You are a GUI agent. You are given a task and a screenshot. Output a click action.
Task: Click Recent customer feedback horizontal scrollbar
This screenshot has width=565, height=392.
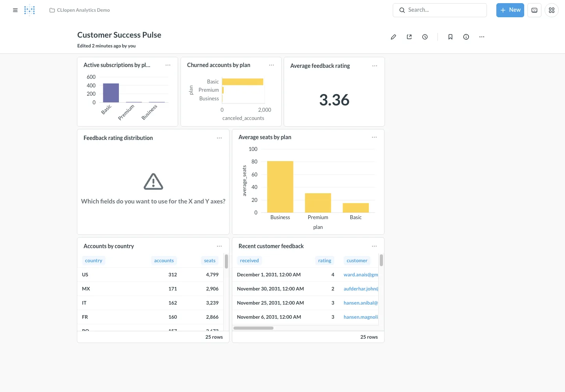coord(253,328)
